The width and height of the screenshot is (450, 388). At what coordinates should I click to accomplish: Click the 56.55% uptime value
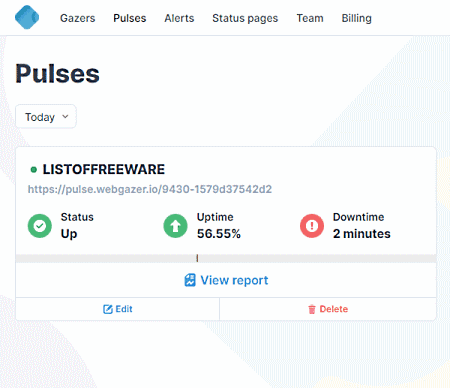(219, 234)
